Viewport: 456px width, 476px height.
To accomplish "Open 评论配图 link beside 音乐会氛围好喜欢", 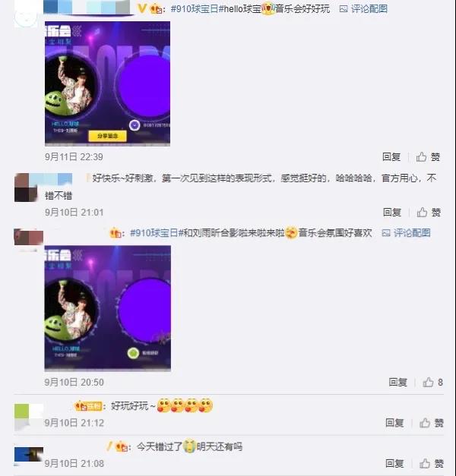I will (x=406, y=233).
